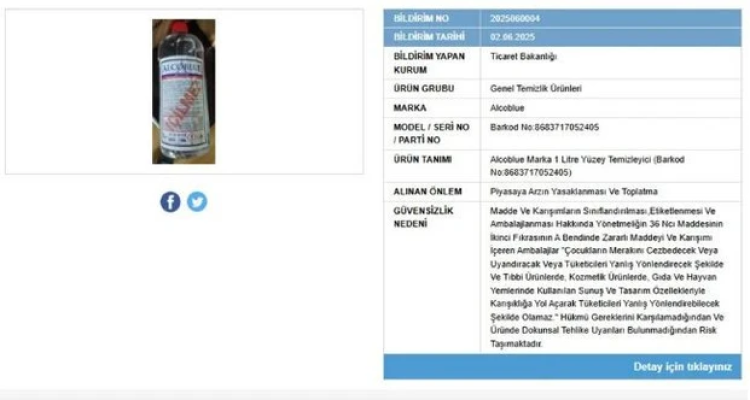Click the 'ÜRÜN GRUBU' row label
This screenshot has width=750, height=400.
click(424, 89)
